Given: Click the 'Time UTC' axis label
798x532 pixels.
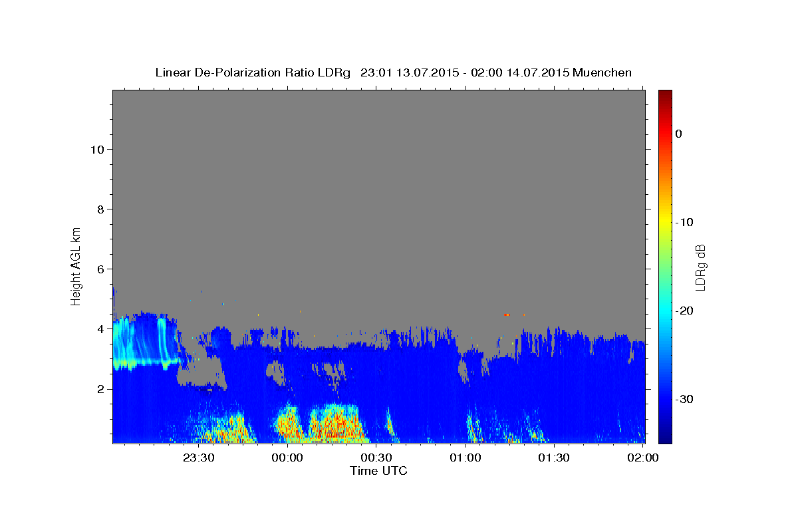Looking at the screenshot, I should click(x=378, y=471).
